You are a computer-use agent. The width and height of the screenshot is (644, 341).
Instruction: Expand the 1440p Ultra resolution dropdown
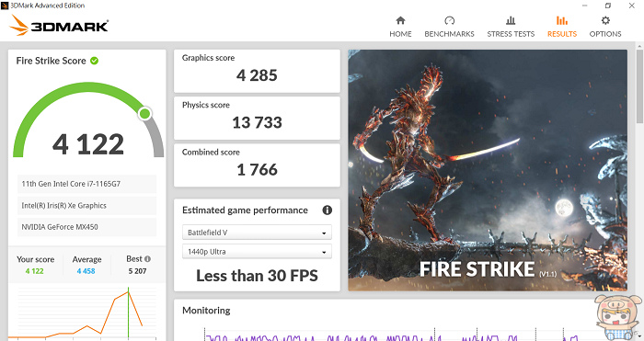pos(257,252)
